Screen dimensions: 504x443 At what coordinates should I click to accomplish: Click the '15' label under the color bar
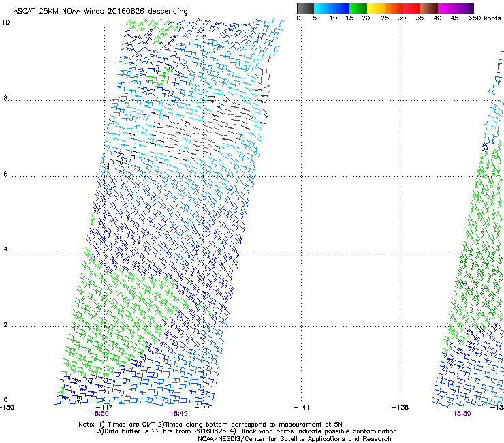coord(349,18)
